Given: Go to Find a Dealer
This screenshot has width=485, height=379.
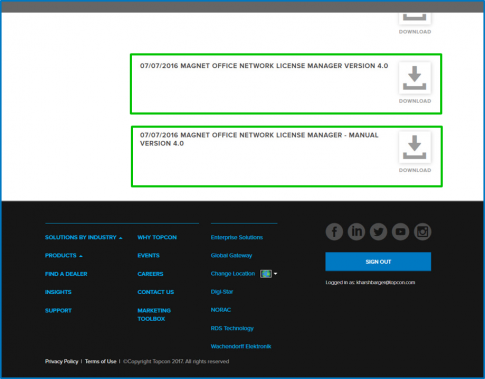Looking at the screenshot, I should 66,274.
